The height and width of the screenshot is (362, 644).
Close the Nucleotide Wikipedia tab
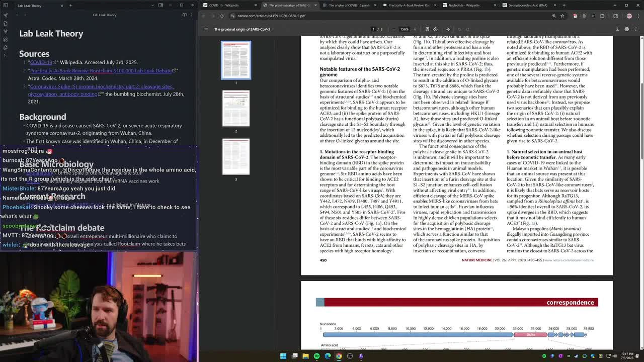coord(496,5)
